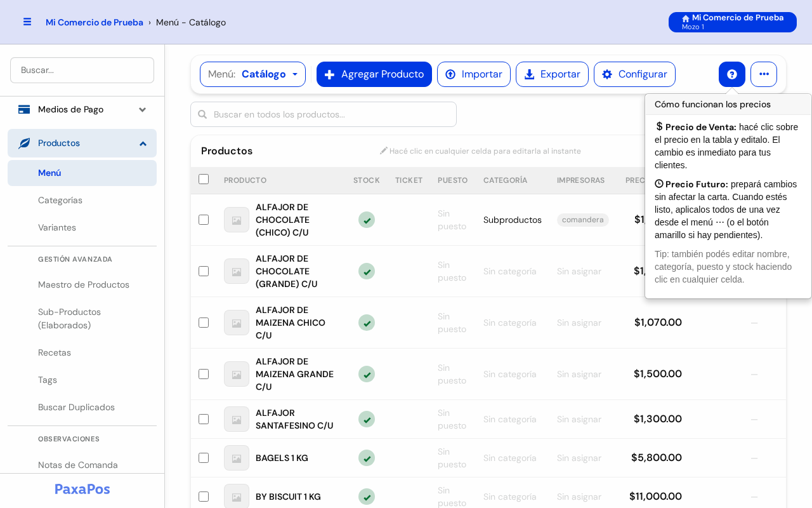The image size is (812, 508).
Task: Click the Agregar Producto button
Action: pos(374,74)
